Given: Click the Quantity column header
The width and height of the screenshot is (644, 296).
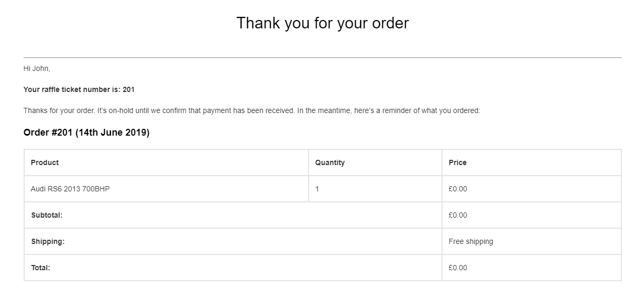Looking at the screenshot, I should tap(330, 162).
